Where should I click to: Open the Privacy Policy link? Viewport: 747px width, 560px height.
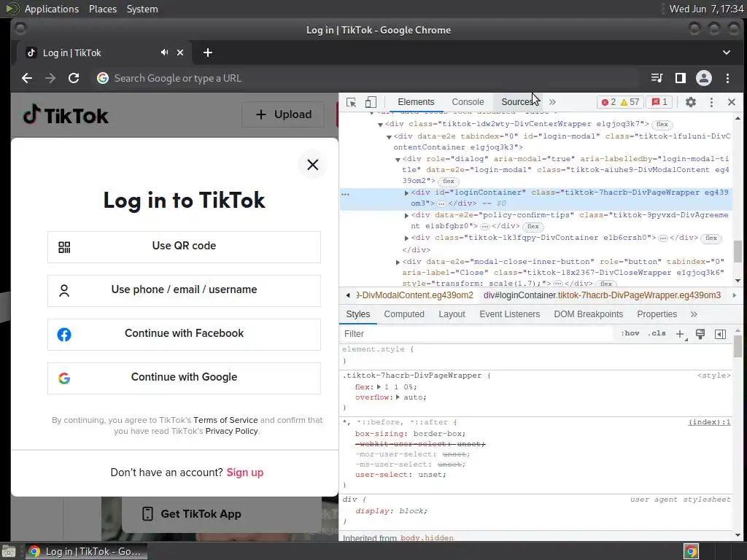[231, 431]
